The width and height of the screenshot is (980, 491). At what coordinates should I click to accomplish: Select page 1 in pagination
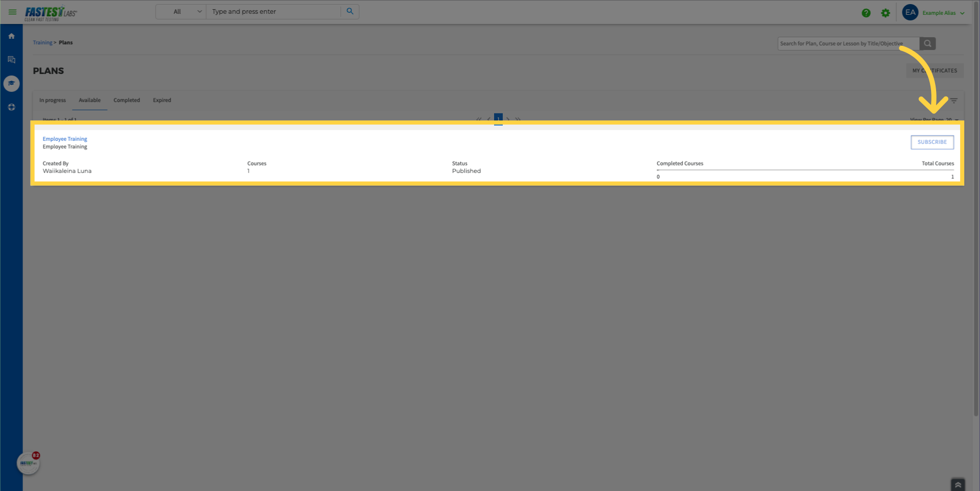pyautogui.click(x=498, y=119)
